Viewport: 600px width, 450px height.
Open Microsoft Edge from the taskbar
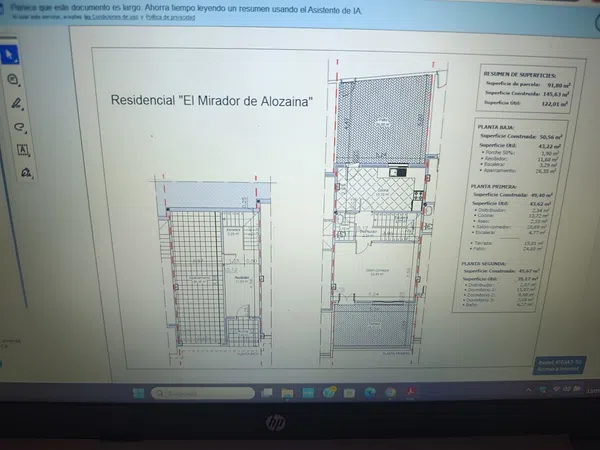[x=370, y=392]
